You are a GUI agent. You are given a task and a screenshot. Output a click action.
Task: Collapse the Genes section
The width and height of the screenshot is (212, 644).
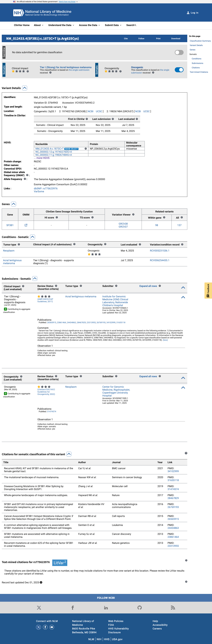(x=14, y=204)
